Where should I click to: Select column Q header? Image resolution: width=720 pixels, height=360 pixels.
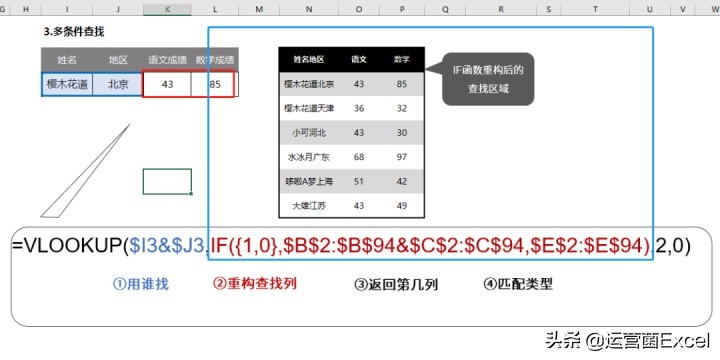pos(444,9)
